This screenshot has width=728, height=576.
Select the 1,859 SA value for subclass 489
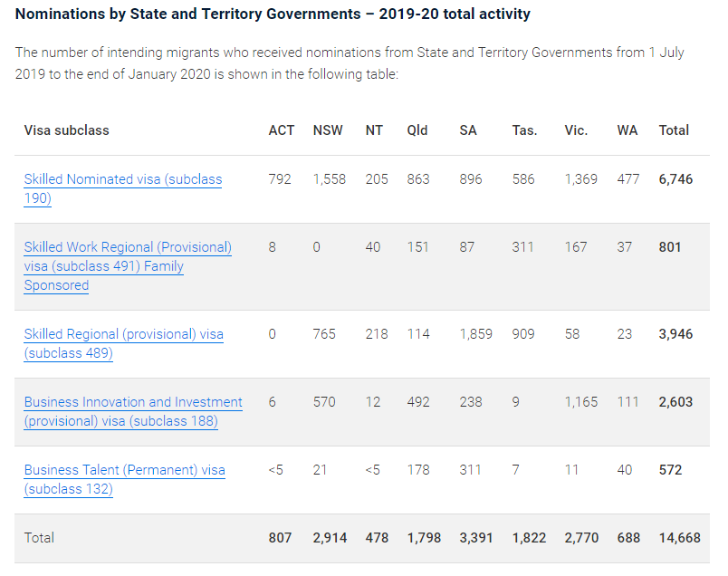475,334
